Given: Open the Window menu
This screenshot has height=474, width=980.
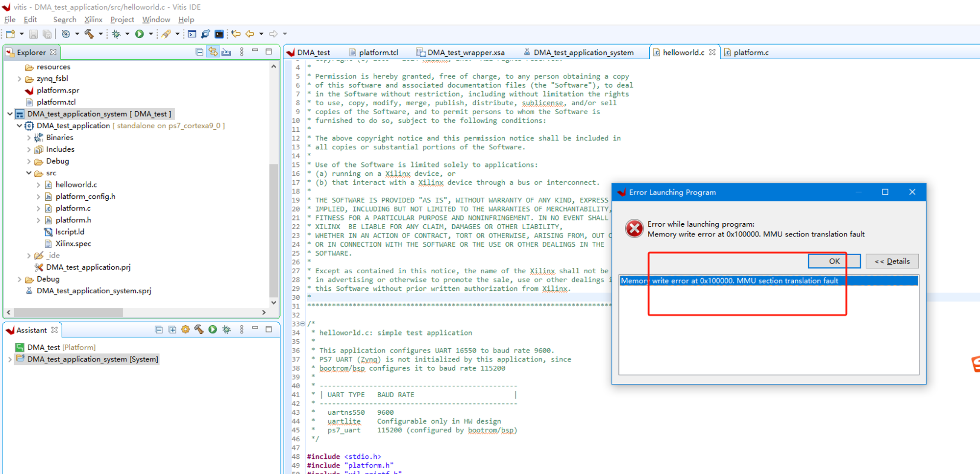Looking at the screenshot, I should tap(156, 20).
